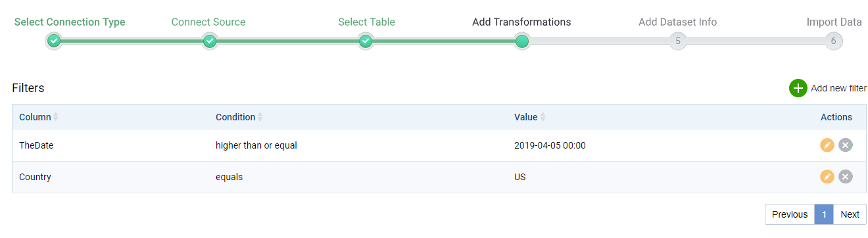This screenshot has width=868, height=238.
Task: Select page 1 in pagination
Action: point(824,214)
